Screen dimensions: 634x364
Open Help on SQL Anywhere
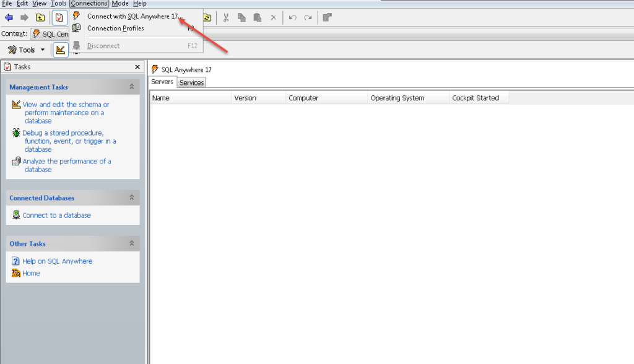(x=57, y=261)
